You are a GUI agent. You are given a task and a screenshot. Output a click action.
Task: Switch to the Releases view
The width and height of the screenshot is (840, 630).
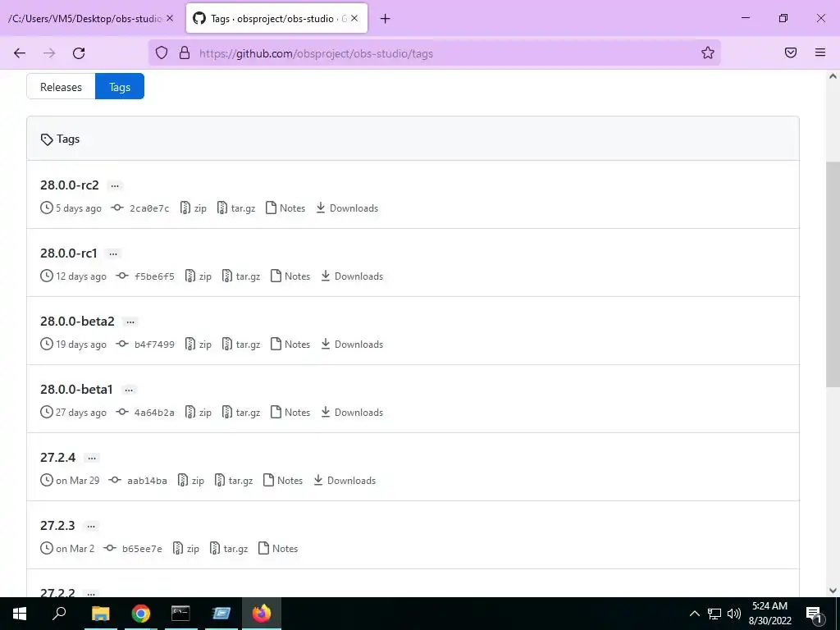click(x=61, y=87)
